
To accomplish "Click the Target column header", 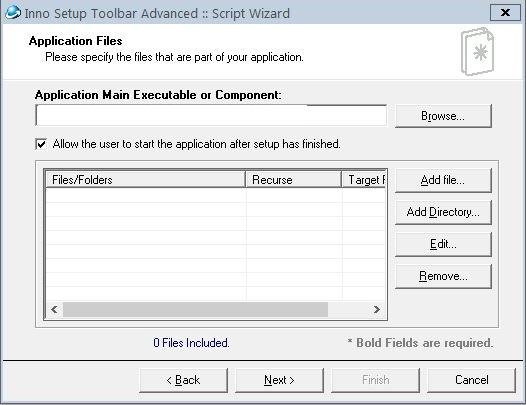I will pyautogui.click(x=364, y=180).
